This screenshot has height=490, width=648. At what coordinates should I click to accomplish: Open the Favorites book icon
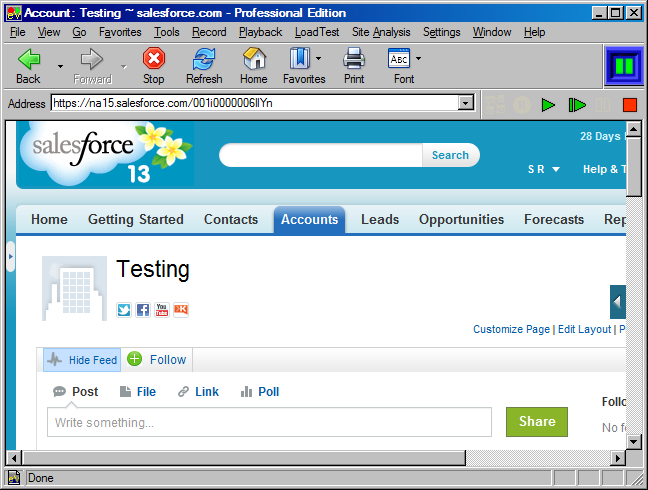(x=300, y=58)
